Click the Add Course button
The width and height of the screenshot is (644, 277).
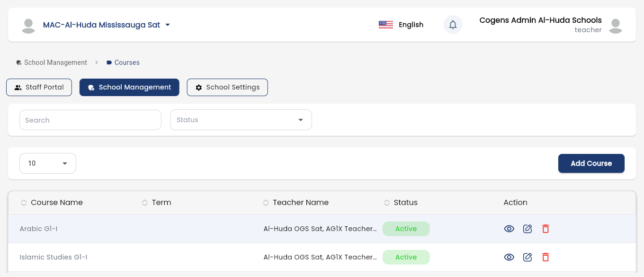point(591,163)
